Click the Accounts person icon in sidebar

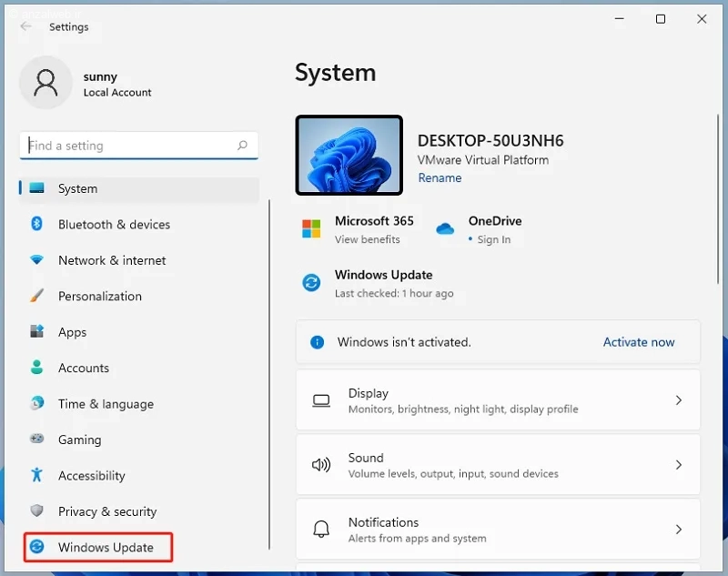(36, 367)
